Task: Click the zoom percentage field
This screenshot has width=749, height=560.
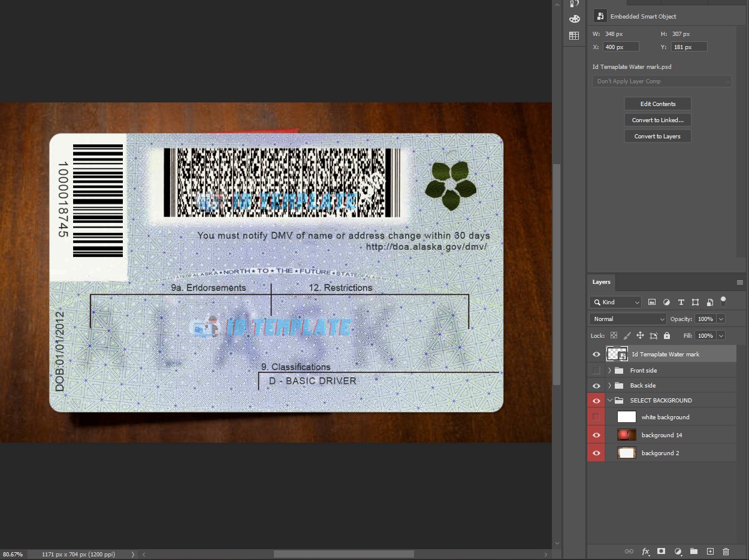Action: pos(14,555)
